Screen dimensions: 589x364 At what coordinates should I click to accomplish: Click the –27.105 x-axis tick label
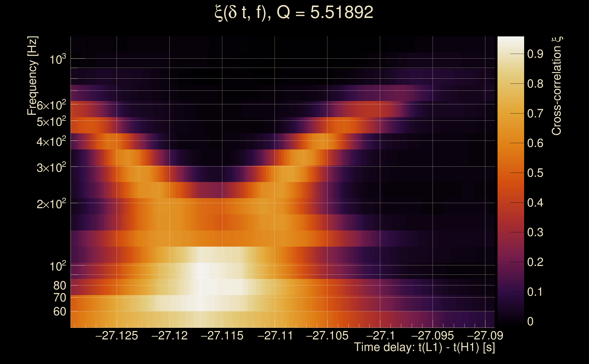327,336
